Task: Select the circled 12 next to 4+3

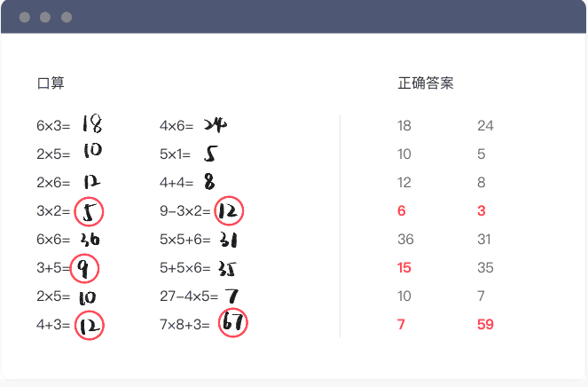Action: [x=90, y=325]
